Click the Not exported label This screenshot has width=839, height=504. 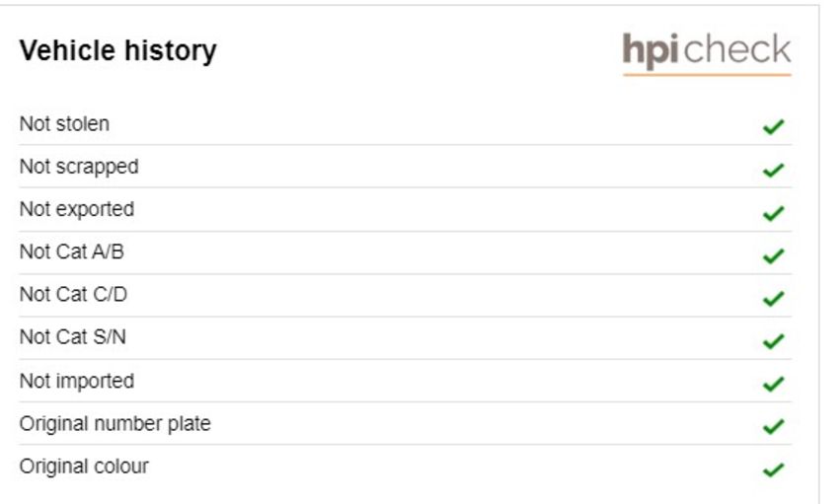(x=77, y=209)
